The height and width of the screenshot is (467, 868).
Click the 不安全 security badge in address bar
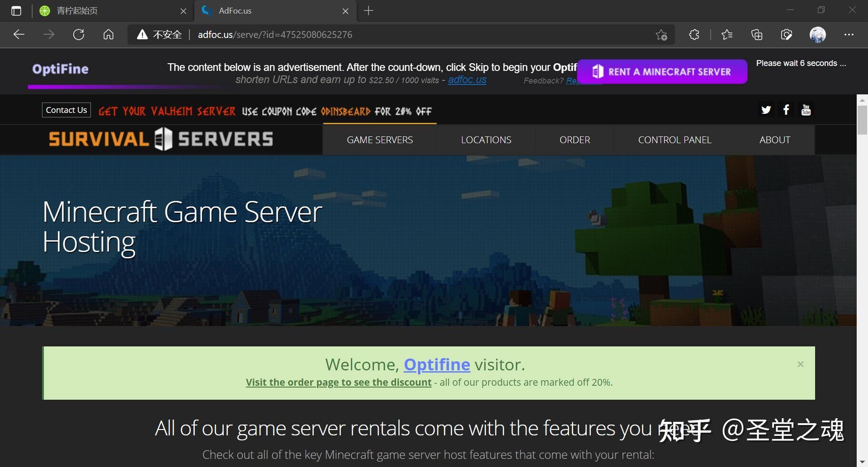click(159, 34)
